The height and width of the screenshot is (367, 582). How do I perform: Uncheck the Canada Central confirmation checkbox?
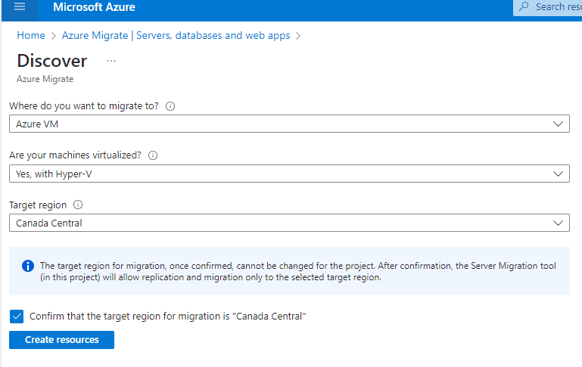tap(17, 317)
